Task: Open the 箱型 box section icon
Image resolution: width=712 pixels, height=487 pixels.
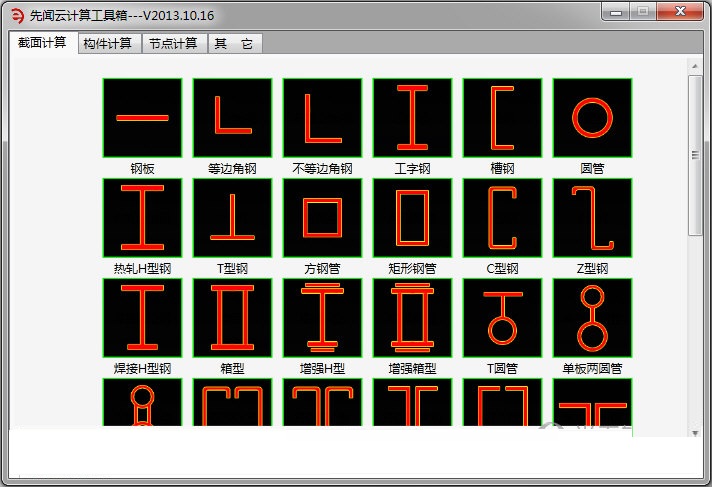Action: point(232,318)
